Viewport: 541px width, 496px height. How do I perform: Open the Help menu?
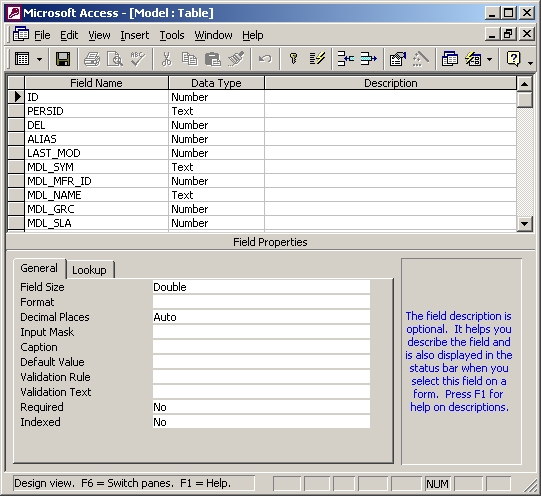[x=253, y=35]
